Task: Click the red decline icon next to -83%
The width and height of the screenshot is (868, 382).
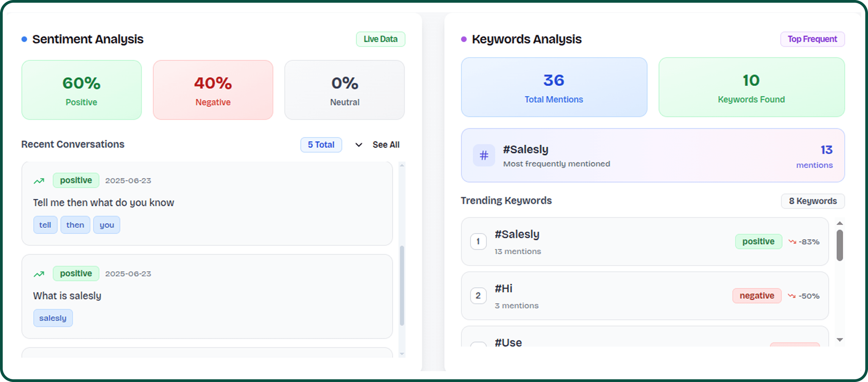Action: coord(793,241)
